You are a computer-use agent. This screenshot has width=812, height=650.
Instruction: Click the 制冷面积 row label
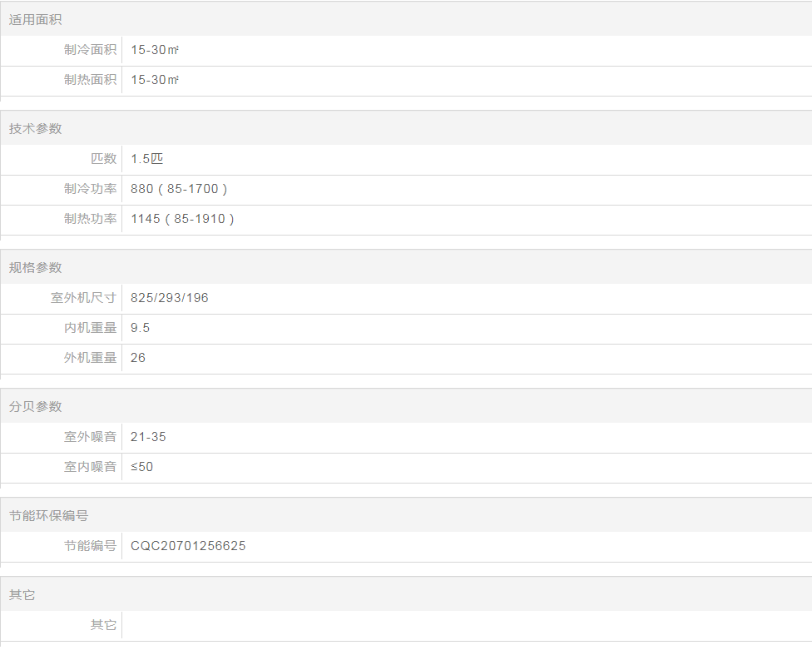coord(91,50)
